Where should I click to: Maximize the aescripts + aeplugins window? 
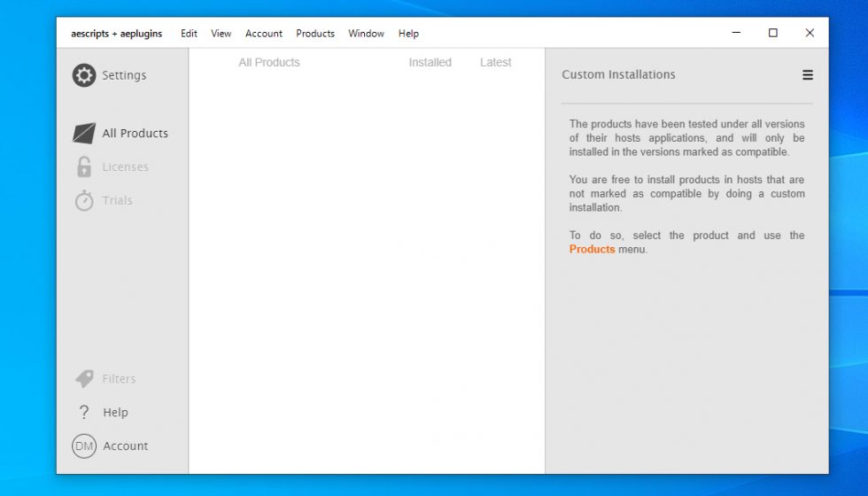[x=772, y=33]
